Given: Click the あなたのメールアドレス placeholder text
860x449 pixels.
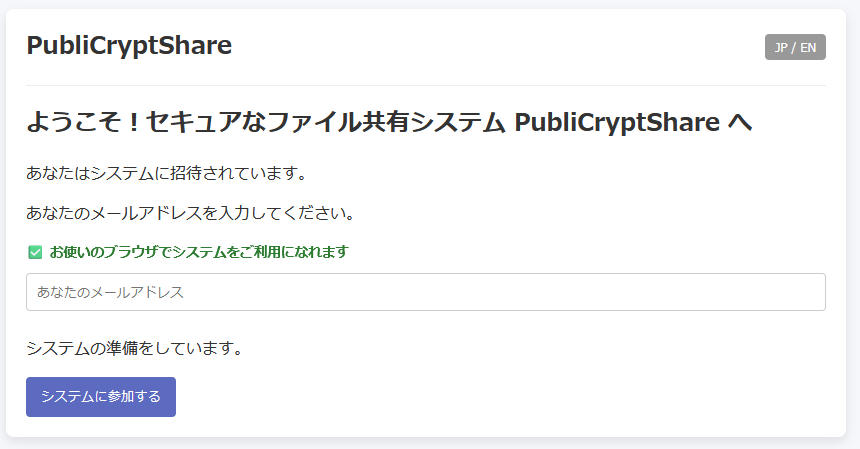Looking at the screenshot, I should tap(110, 292).
